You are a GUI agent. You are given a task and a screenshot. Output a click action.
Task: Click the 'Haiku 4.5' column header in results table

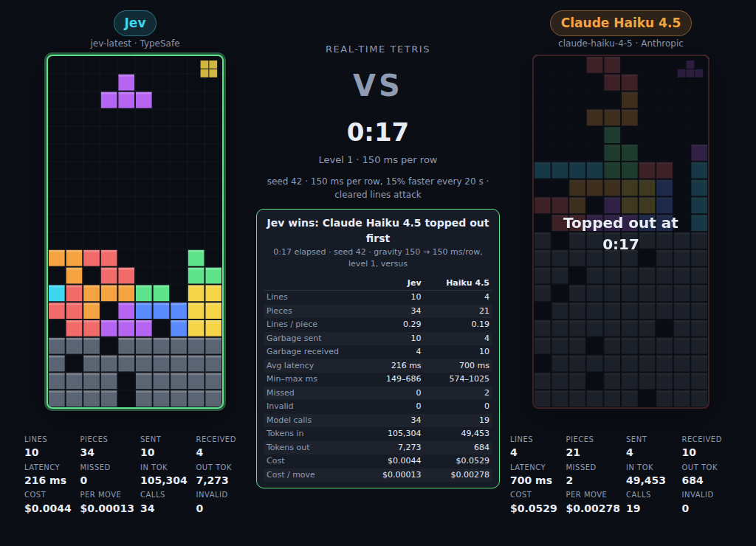[x=467, y=283]
